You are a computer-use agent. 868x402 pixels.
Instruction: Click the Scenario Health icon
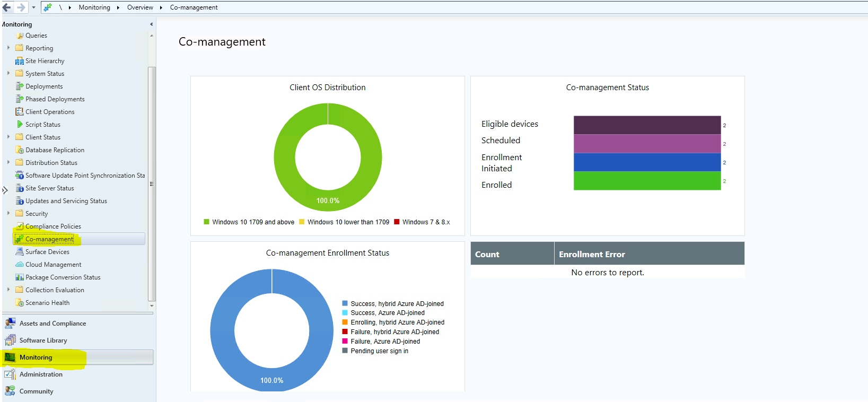tap(20, 303)
